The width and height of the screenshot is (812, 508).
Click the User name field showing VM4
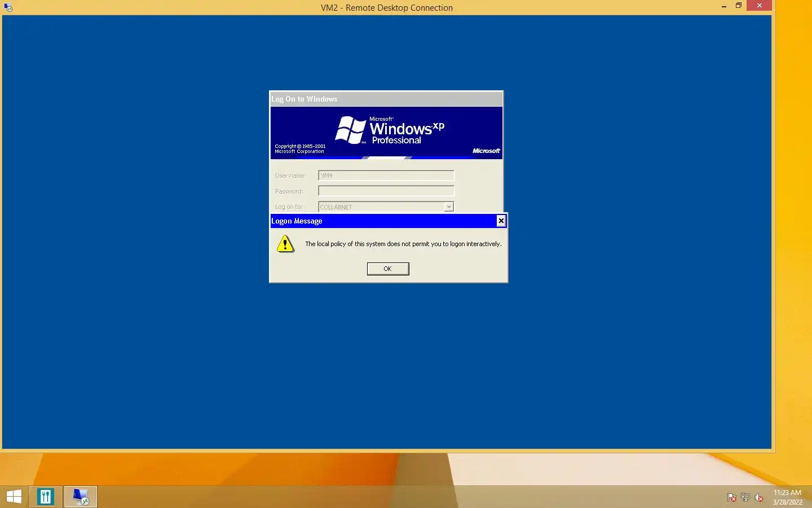tap(386, 176)
